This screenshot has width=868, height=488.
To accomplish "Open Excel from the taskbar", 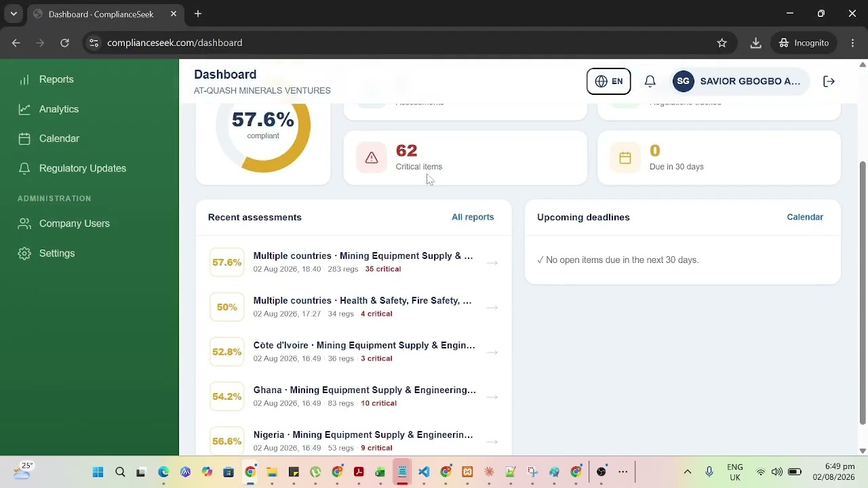I will pyautogui.click(x=380, y=472).
